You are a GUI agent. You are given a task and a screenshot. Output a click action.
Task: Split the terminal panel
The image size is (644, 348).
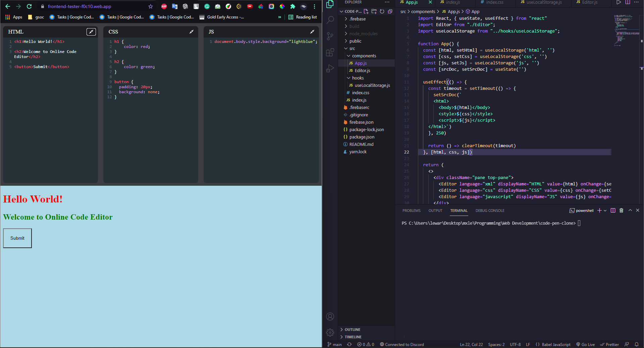coord(613,211)
